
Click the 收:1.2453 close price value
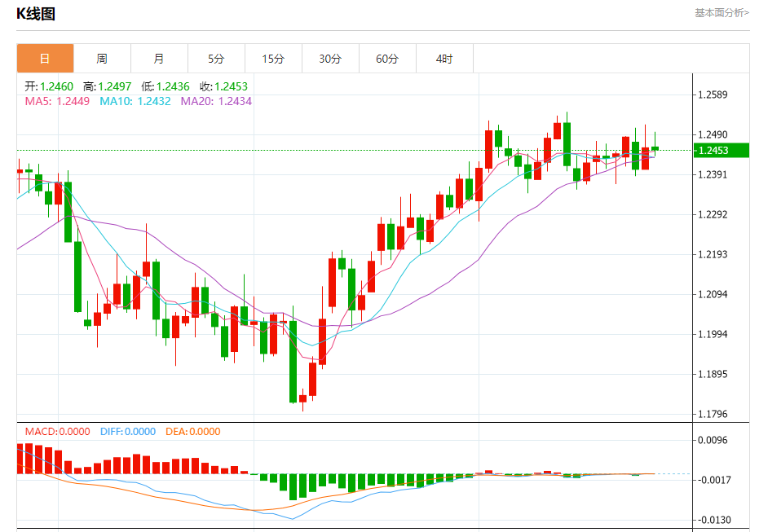coord(223,86)
